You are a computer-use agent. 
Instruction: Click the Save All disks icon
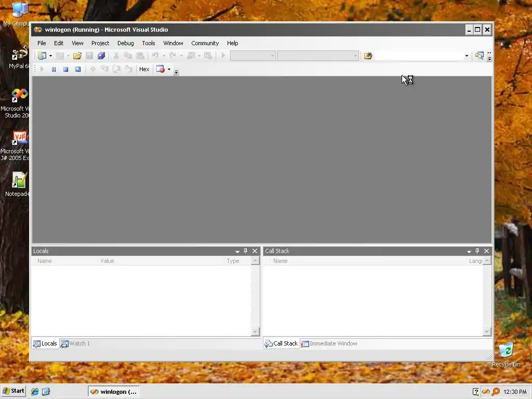pos(101,56)
